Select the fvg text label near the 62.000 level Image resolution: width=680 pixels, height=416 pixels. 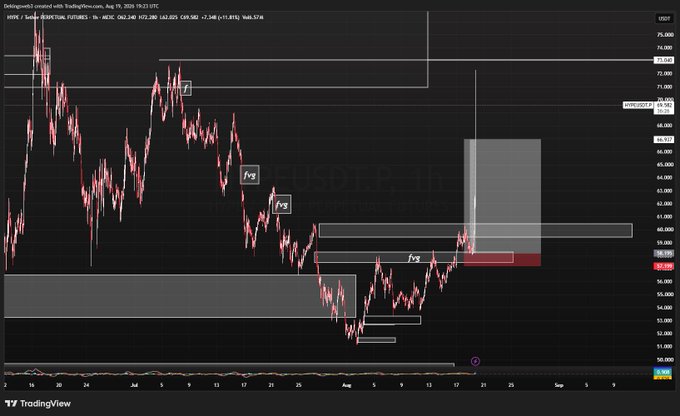coord(281,204)
